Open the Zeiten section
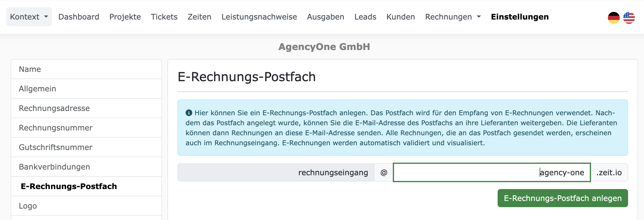The width and height of the screenshot is (644, 220). (x=199, y=17)
